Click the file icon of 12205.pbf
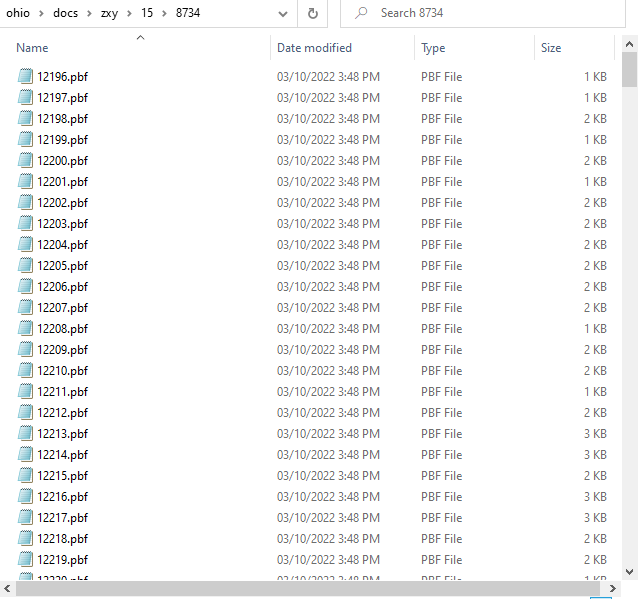The height and width of the screenshot is (599, 638). 25,265
